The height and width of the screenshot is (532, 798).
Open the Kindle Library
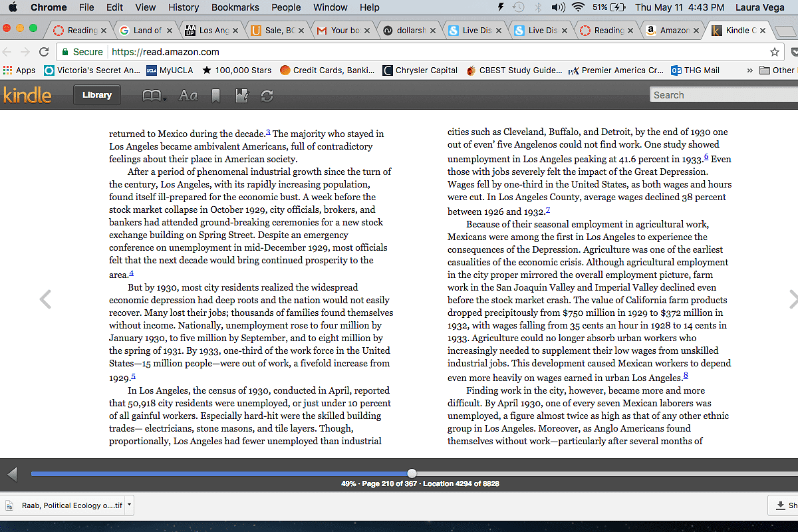96,95
